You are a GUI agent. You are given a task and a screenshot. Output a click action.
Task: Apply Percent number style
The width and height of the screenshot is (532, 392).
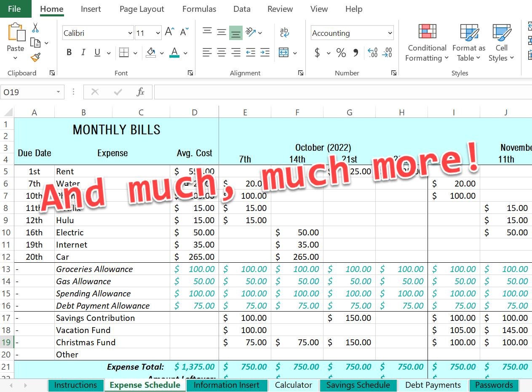341,52
